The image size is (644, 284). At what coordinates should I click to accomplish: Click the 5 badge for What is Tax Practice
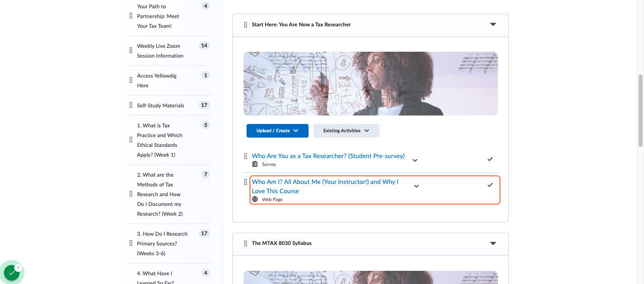(206, 125)
